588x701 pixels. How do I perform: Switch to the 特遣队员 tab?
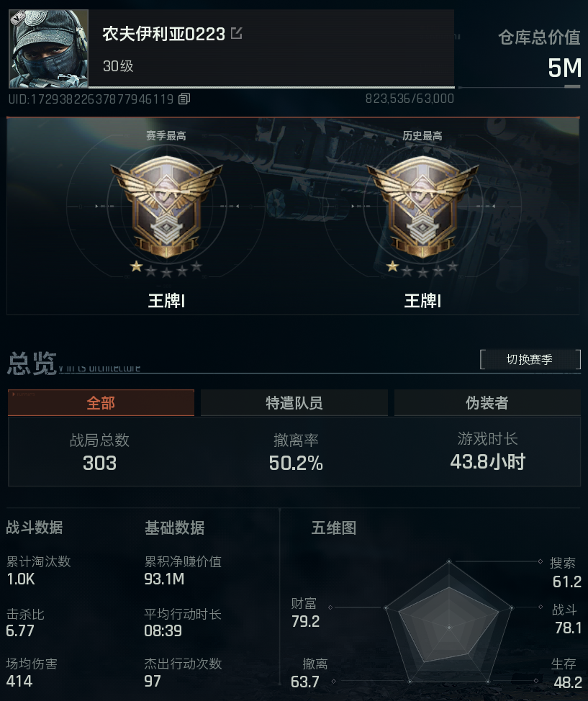[294, 403]
